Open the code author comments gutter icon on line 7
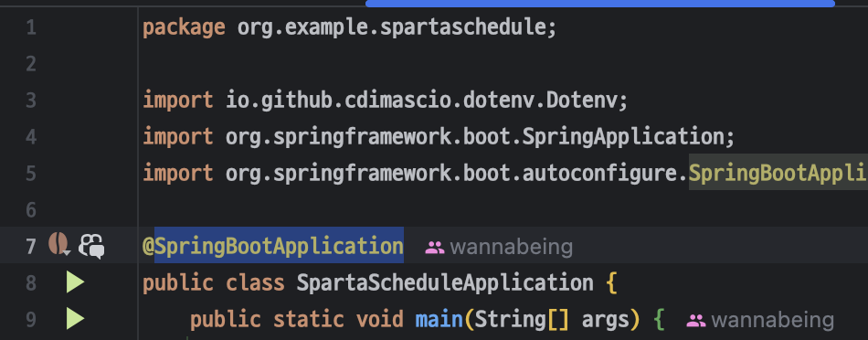 click(x=92, y=246)
